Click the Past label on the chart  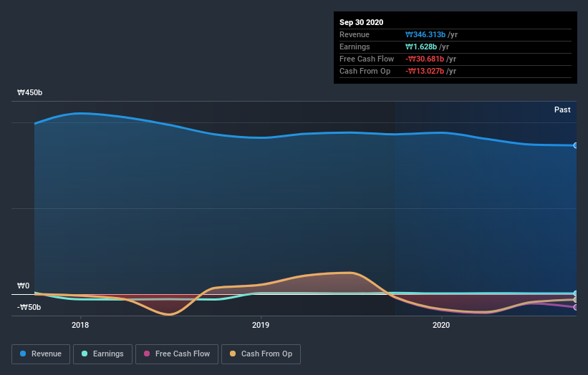[x=562, y=109]
